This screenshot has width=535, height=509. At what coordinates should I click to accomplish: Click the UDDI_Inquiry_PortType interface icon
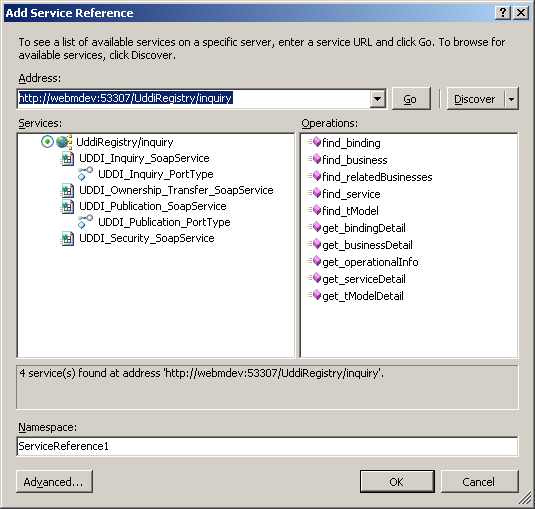[x=85, y=174]
